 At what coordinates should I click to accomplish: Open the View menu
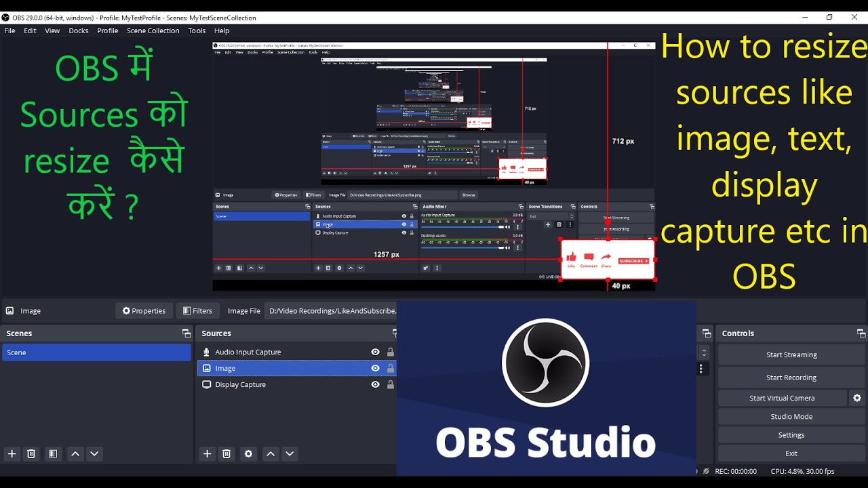coord(52,30)
